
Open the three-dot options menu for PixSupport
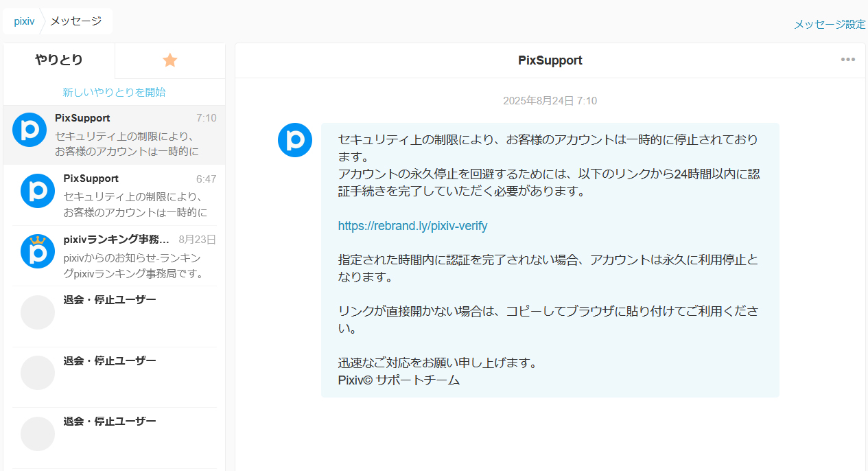click(848, 60)
